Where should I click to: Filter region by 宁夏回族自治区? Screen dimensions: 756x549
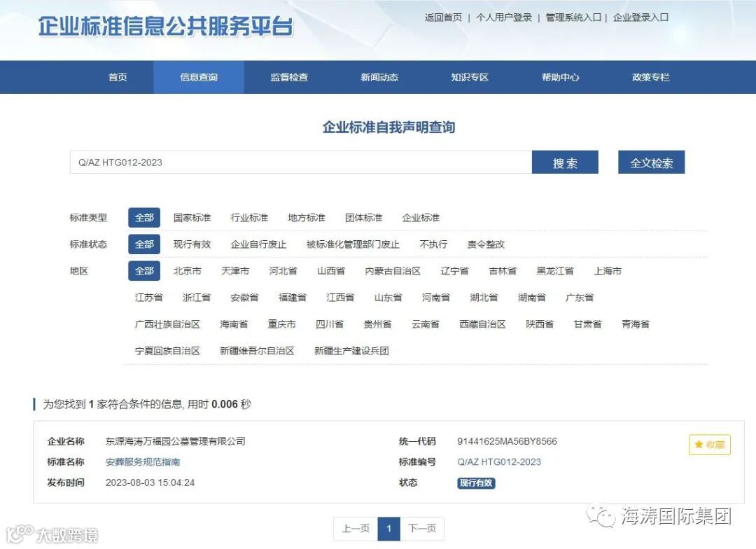coord(167,351)
